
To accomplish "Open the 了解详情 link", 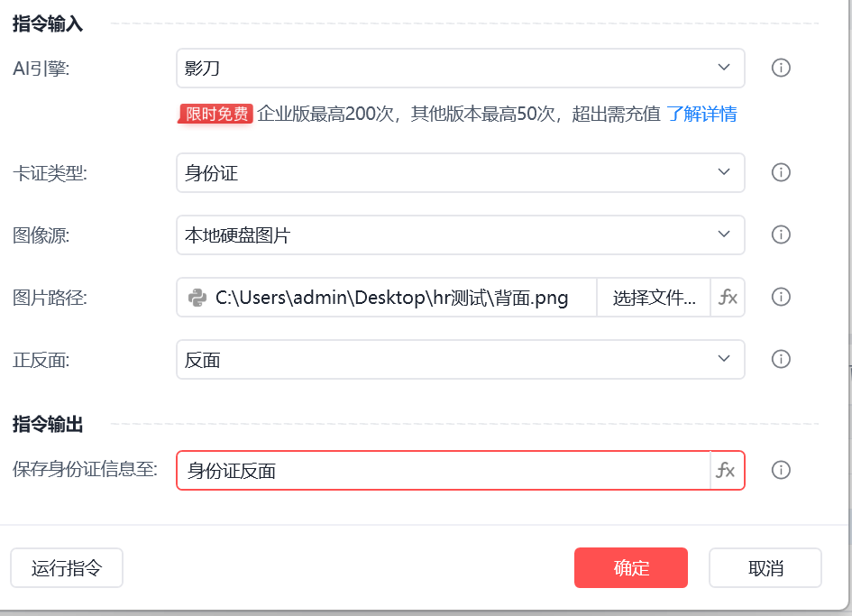I will pyautogui.click(x=701, y=115).
